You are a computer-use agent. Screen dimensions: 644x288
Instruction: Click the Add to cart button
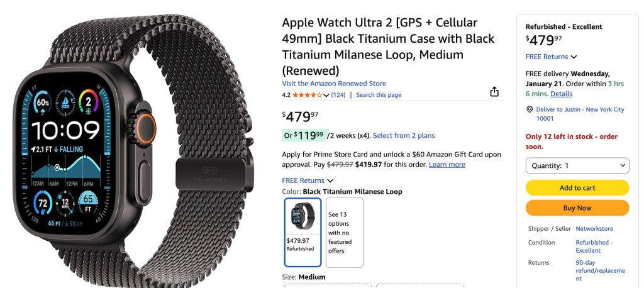577,187
